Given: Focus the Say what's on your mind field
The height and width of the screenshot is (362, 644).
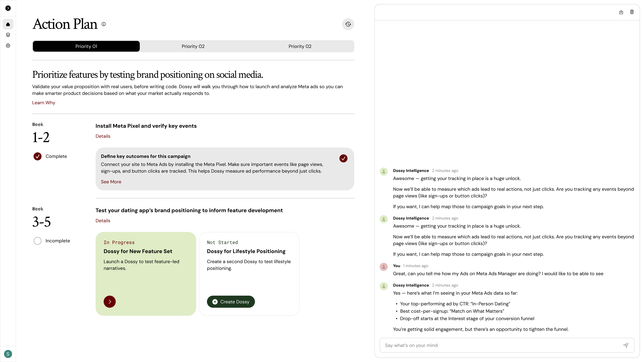Looking at the screenshot, I should 500,345.
